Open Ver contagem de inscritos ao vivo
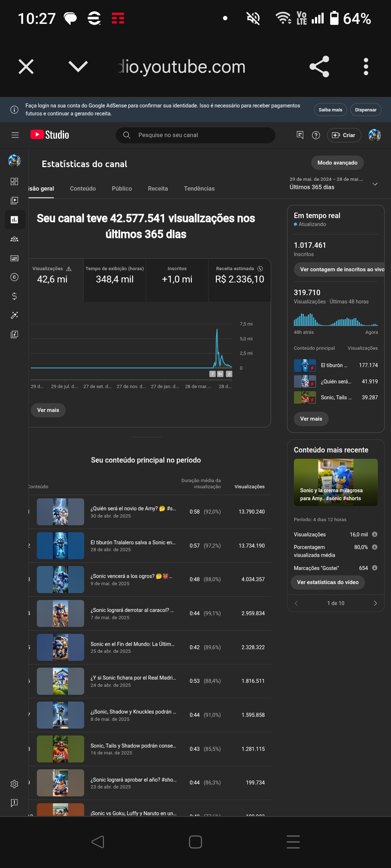The image size is (391, 868). click(x=339, y=269)
